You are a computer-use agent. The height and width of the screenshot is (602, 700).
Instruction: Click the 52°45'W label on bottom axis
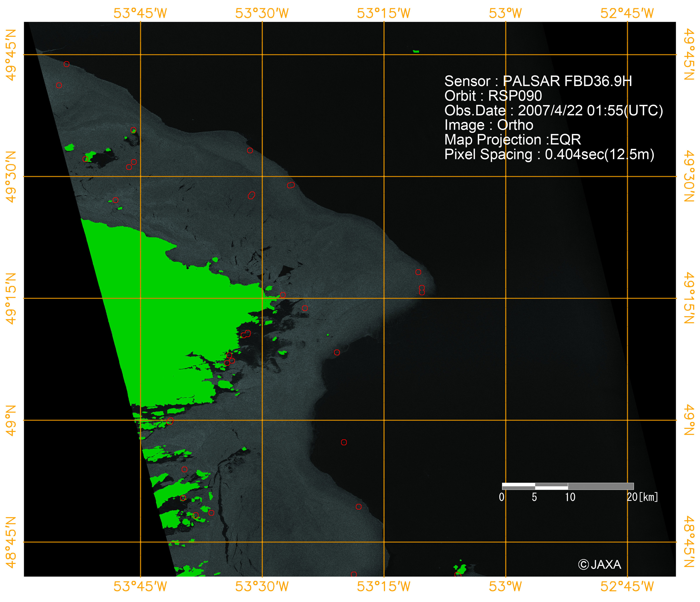point(627,586)
